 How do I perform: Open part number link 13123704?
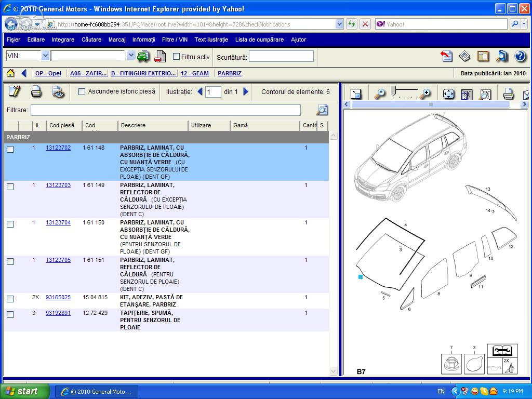(x=58, y=222)
